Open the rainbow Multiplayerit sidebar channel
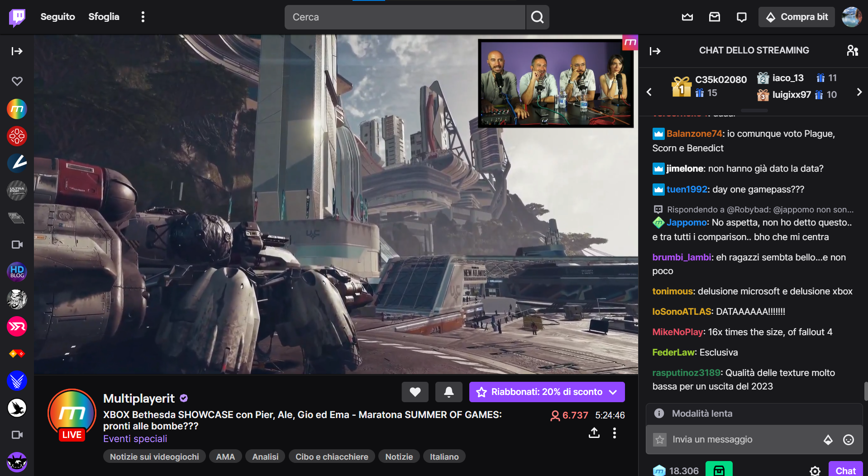Screen dimensions: 868x476 [17, 109]
